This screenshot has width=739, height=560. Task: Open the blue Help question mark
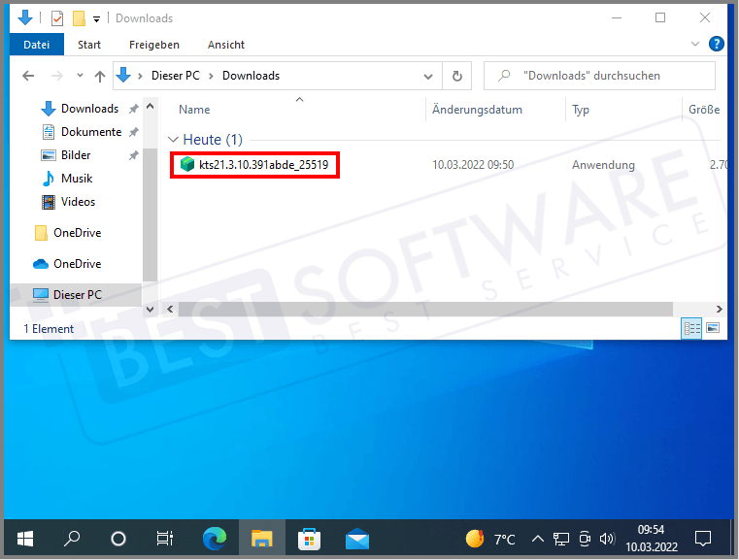[x=717, y=45]
